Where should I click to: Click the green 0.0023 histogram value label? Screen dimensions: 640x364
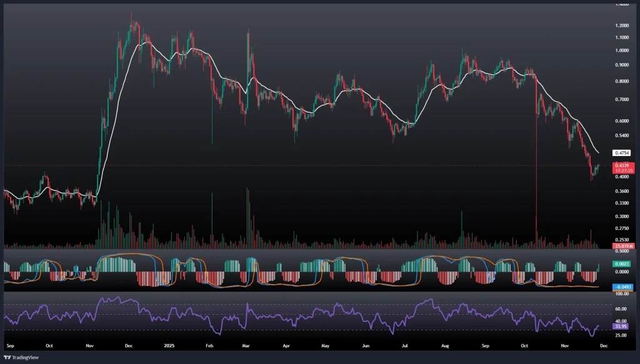point(621,265)
